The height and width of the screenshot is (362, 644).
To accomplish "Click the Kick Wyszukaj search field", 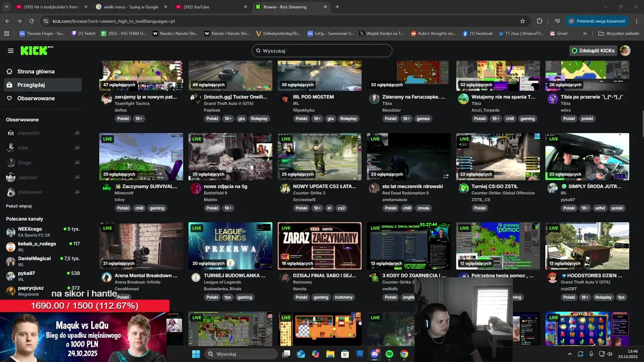I will [322, 51].
